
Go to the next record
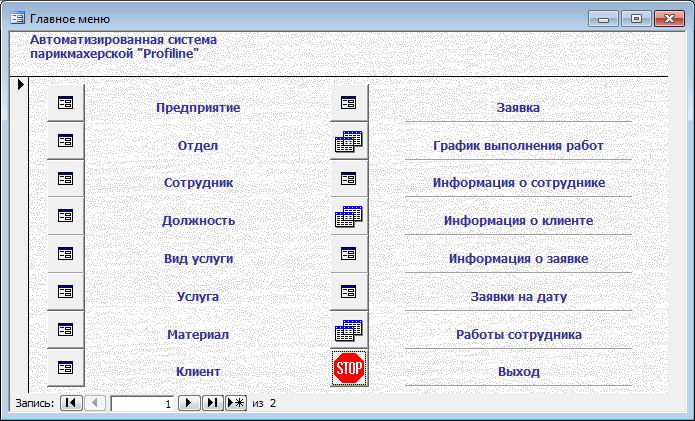click(x=188, y=403)
